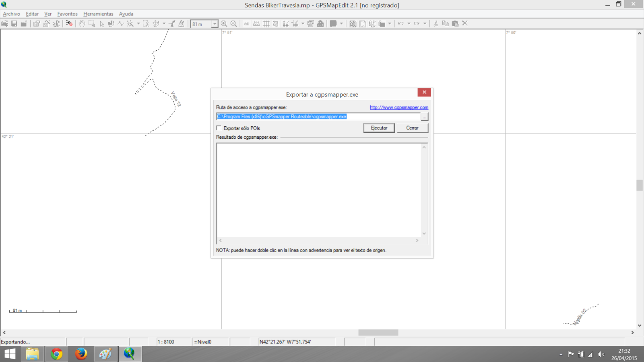
Task: Select the pointer selection tool
Action: point(102,23)
